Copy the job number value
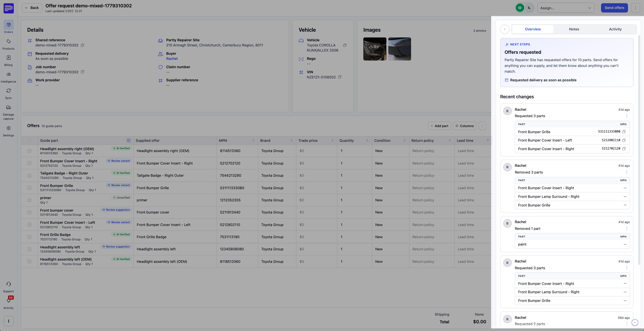The image size is (644, 331). click(x=82, y=72)
